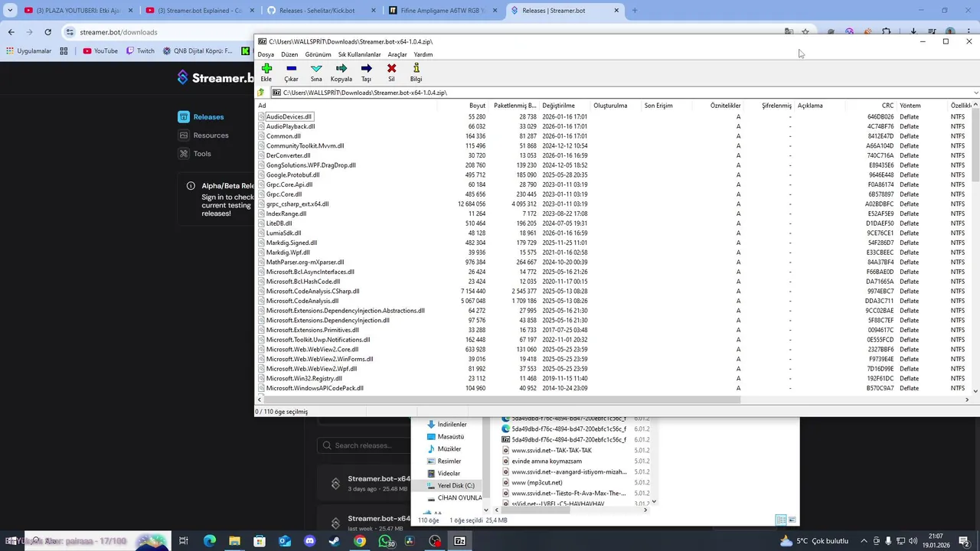980x551 pixels.
Task: Click the Tools sidebar item on Streamer.bot
Action: (x=194, y=154)
